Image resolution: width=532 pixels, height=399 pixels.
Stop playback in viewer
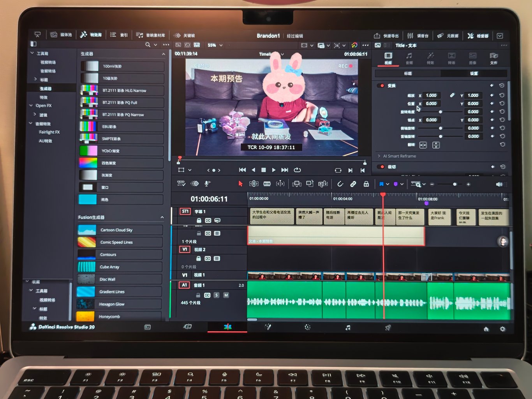point(263,170)
